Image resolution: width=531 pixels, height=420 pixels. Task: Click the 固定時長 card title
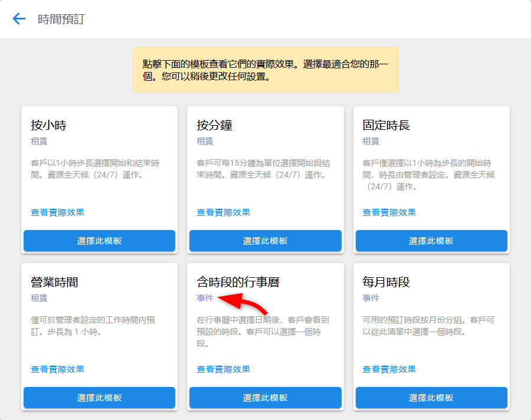click(x=386, y=125)
